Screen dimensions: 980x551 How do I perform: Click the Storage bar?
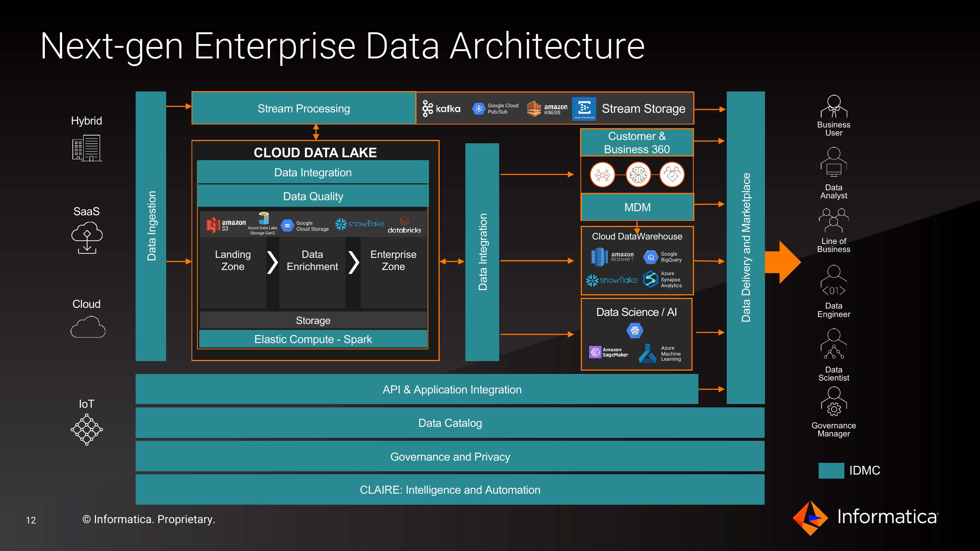[x=313, y=320]
